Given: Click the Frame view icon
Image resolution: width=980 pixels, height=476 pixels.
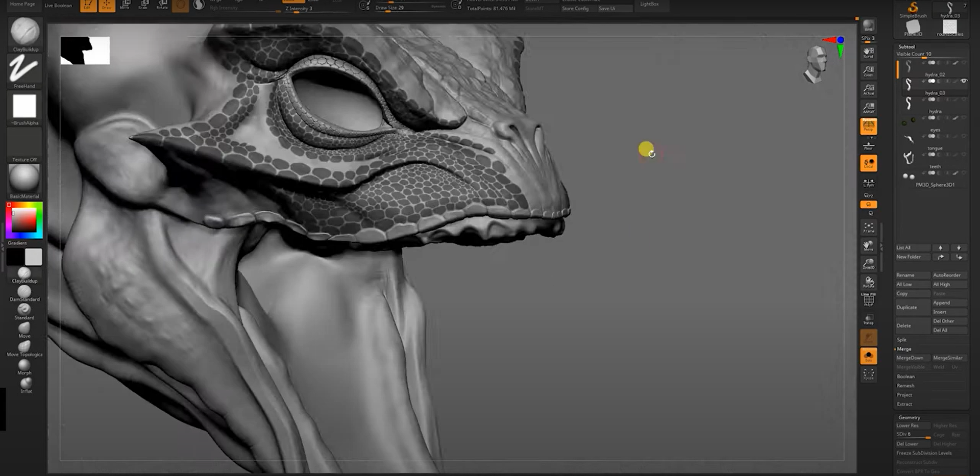Looking at the screenshot, I should click(868, 227).
